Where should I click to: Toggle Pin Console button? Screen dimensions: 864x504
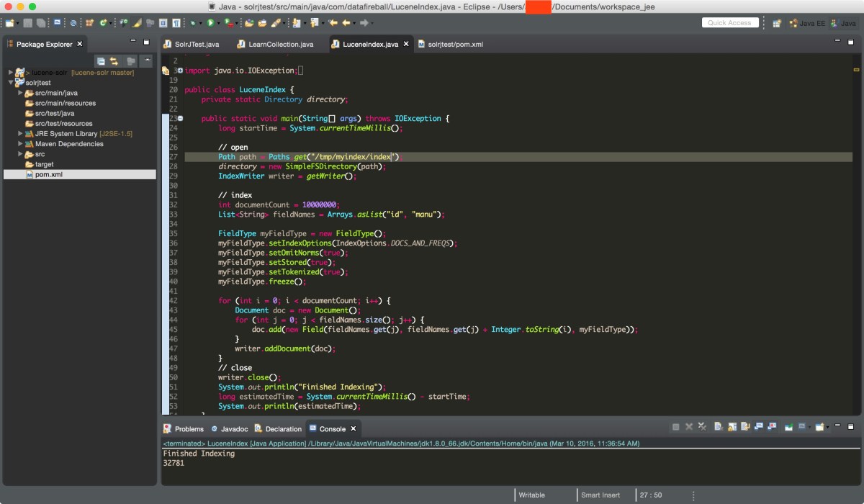pos(788,427)
